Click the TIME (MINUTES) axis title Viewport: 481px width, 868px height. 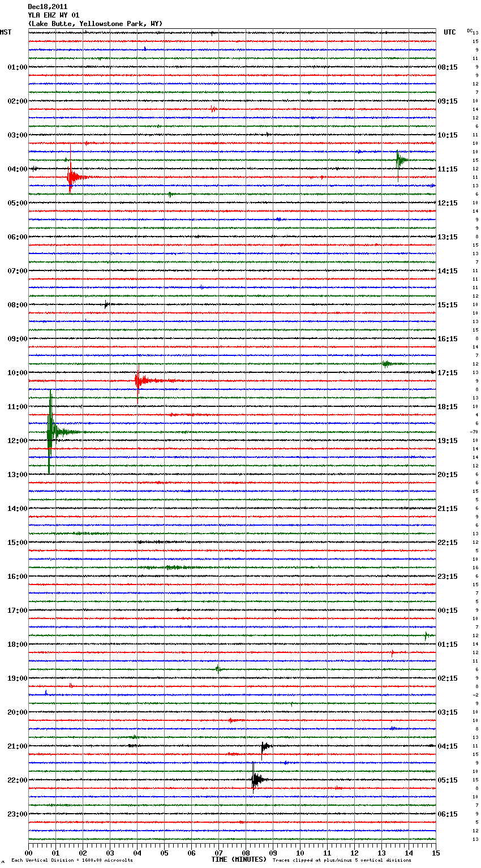[239, 860]
